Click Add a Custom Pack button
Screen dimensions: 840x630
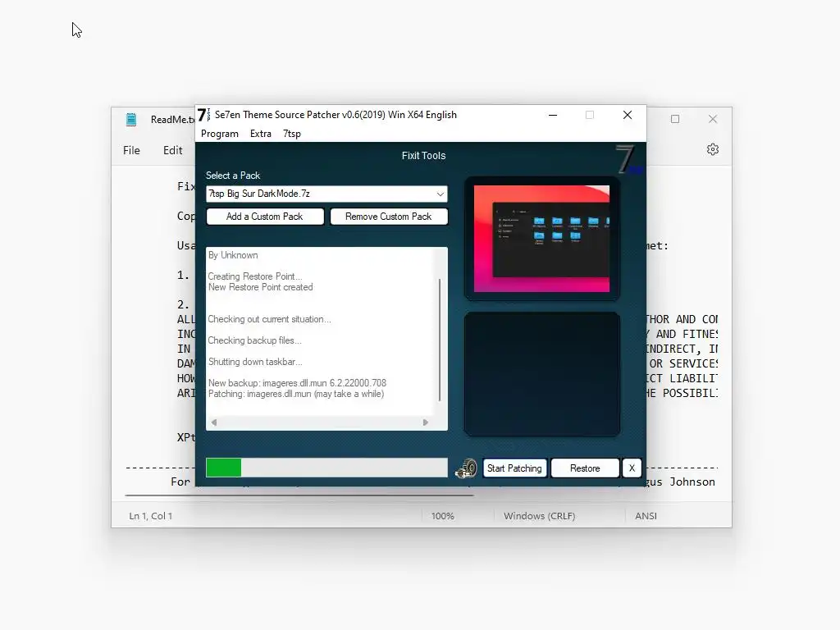click(x=265, y=217)
